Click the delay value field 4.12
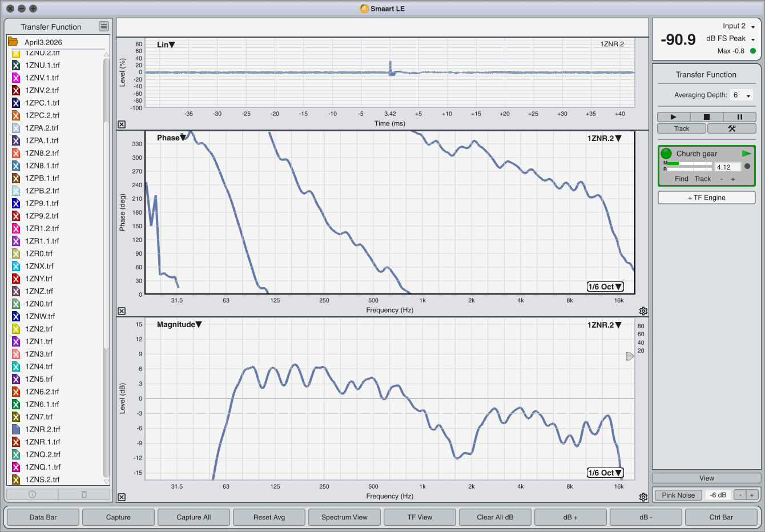 (728, 167)
